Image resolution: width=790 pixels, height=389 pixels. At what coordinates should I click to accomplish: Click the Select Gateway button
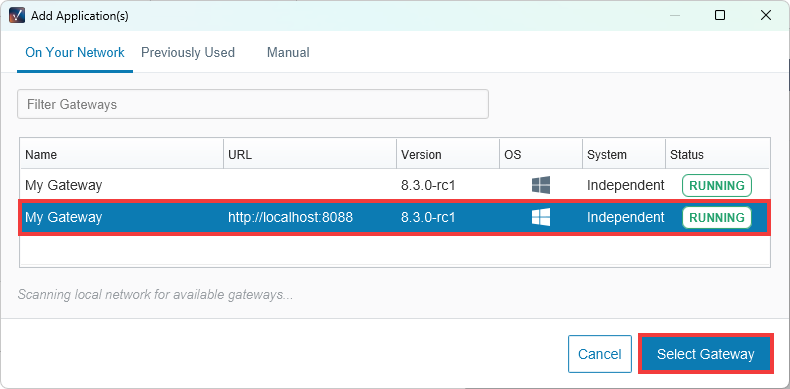[705, 354]
